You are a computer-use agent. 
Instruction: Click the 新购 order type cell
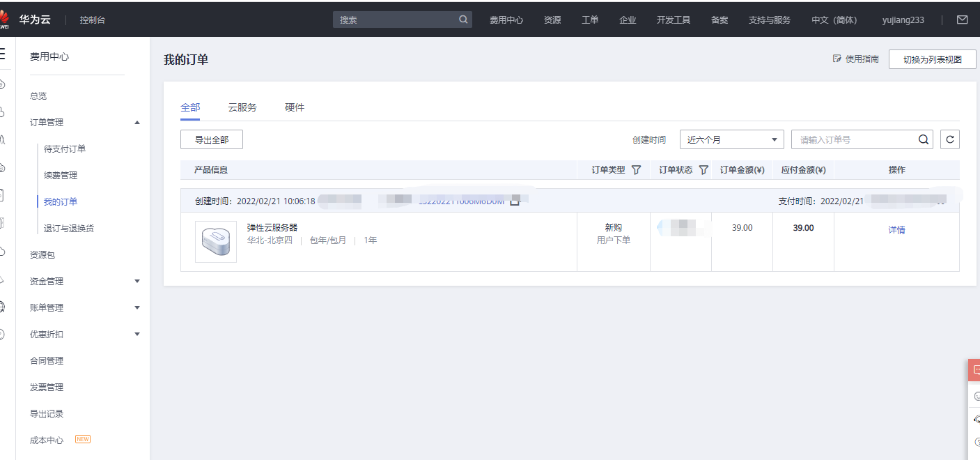tap(614, 228)
